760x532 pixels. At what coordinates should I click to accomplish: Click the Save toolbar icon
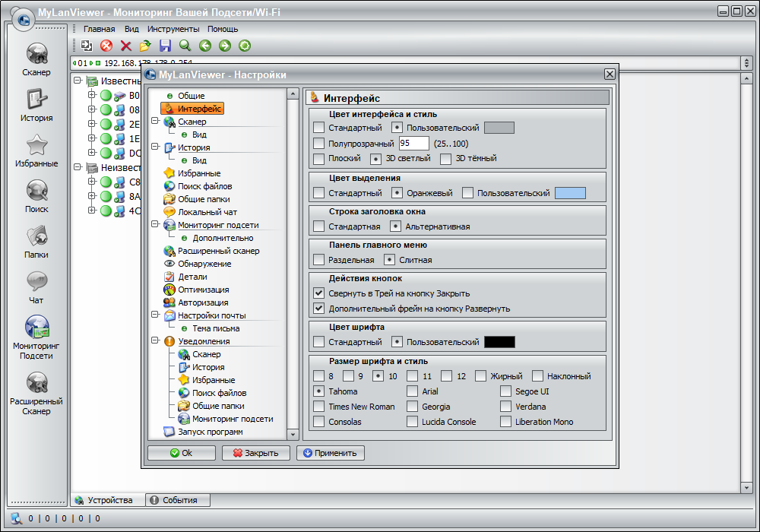coord(164,46)
